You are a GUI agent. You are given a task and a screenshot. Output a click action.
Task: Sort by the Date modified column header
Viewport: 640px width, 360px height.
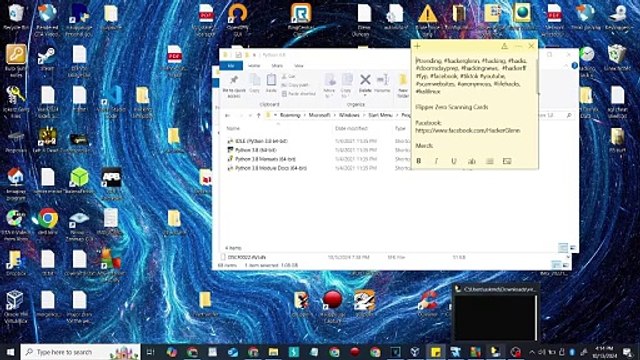click(x=351, y=129)
